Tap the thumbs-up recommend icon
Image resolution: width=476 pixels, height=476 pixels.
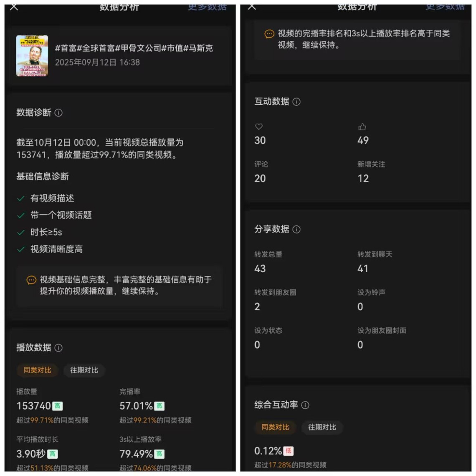point(362,127)
